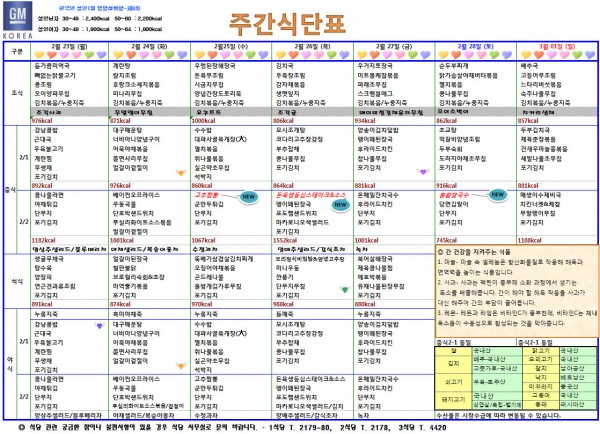
Task: Open the 2월 28일 (토) column header
Action: click(x=471, y=47)
